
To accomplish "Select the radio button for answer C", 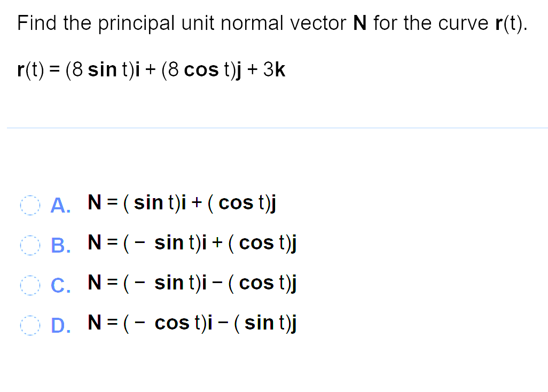I will [30, 285].
